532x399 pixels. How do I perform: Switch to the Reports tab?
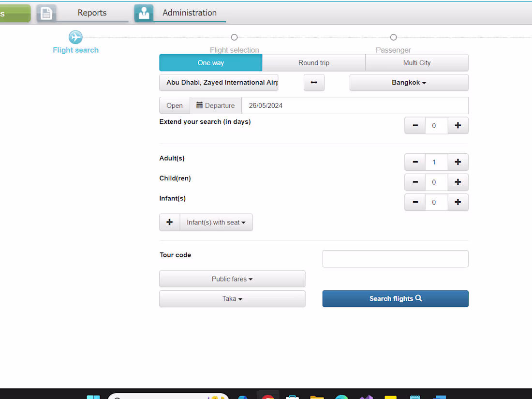(92, 13)
